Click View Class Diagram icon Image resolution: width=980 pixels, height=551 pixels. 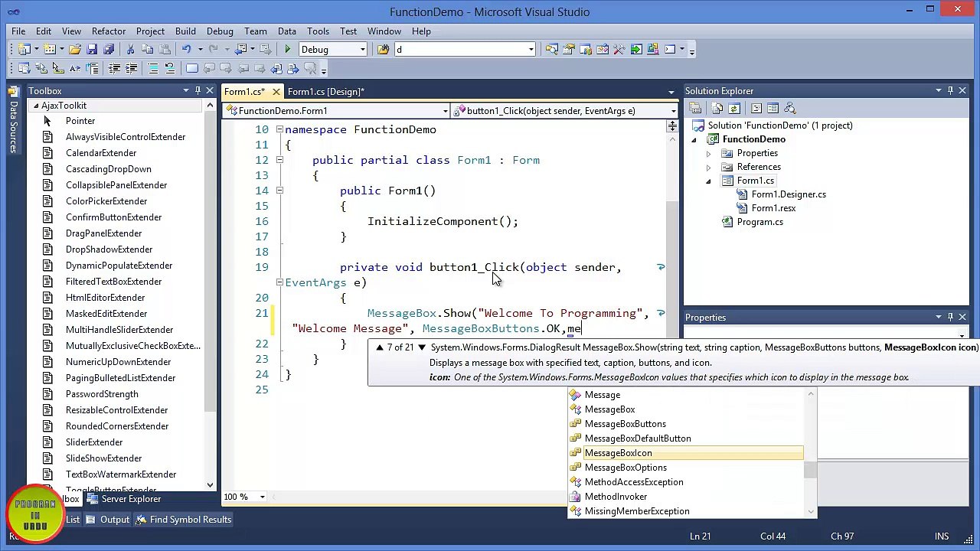point(791,108)
